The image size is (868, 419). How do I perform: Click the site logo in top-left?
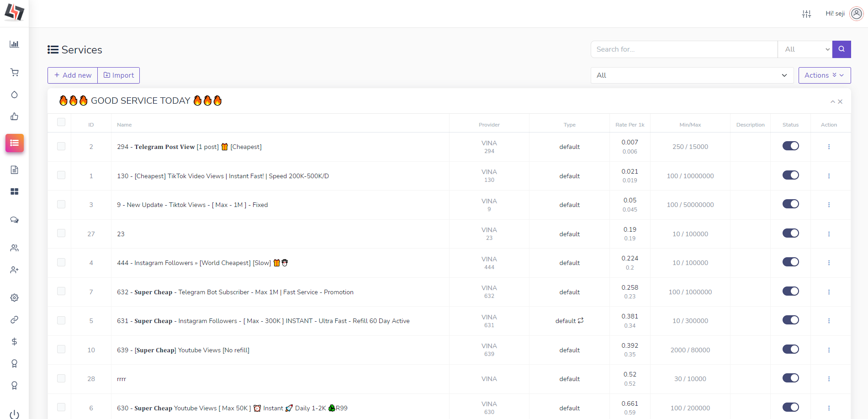pos(14,13)
